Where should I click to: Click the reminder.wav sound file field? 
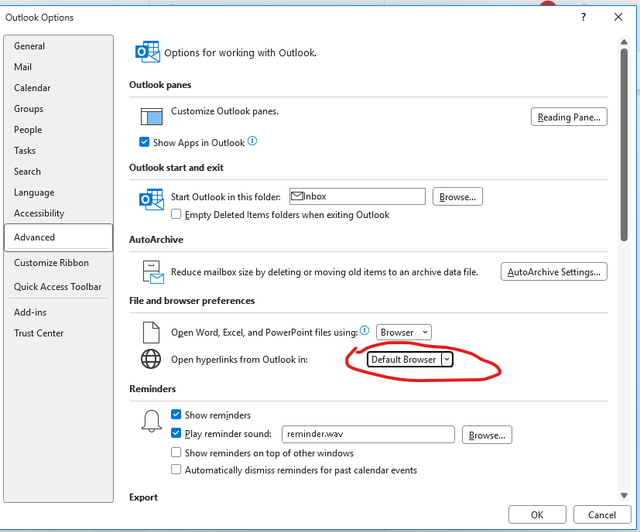pyautogui.click(x=368, y=434)
